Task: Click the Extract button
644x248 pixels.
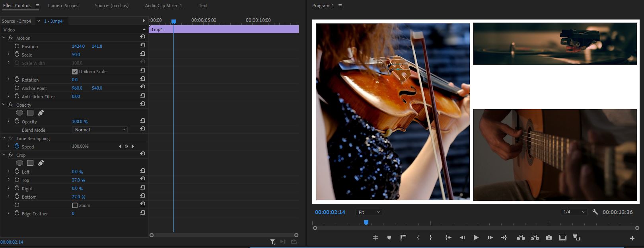Action: point(535,238)
